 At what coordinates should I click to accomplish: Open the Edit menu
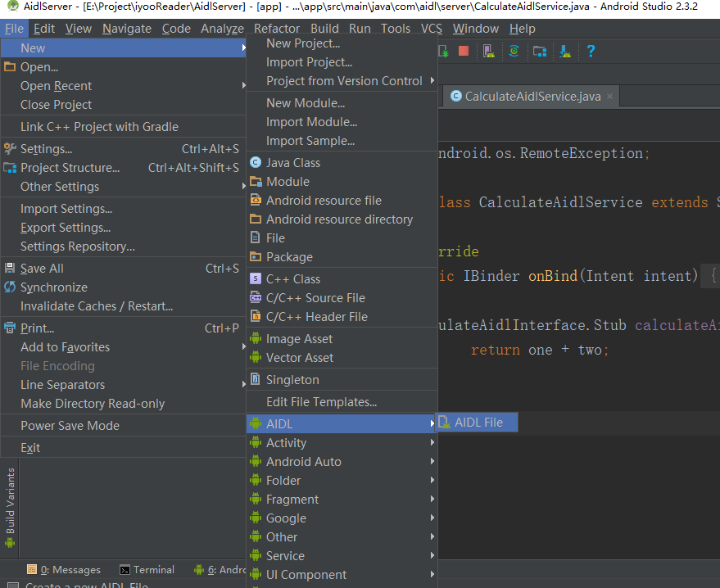[x=44, y=29]
